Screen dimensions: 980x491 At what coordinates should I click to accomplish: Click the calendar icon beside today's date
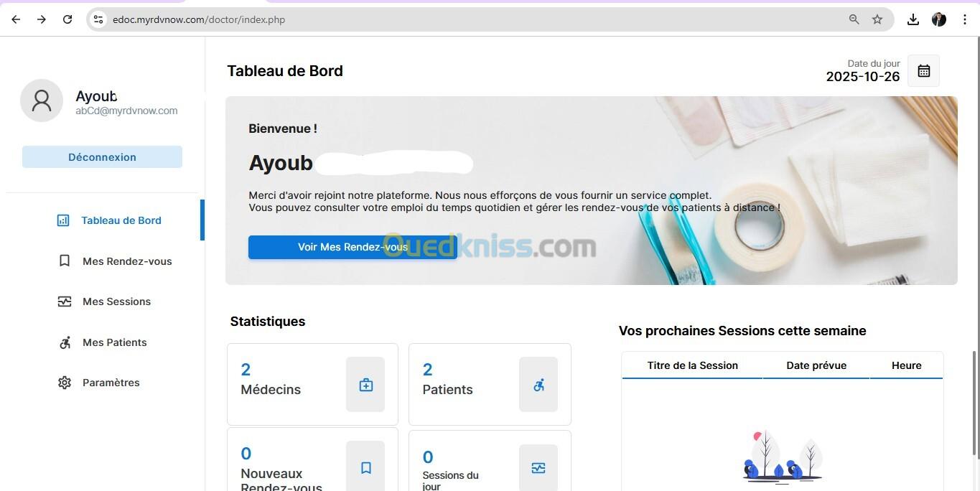[923, 71]
